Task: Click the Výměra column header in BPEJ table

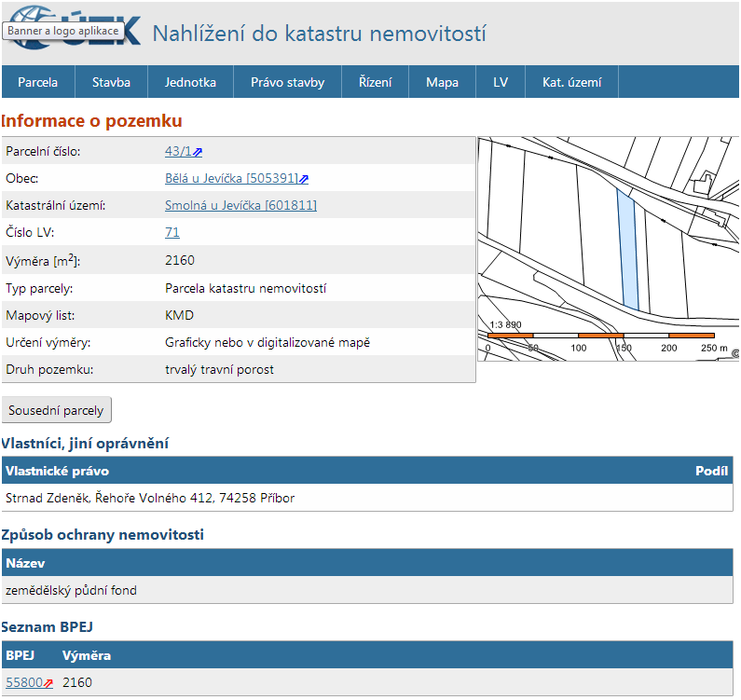Action: tap(87, 655)
